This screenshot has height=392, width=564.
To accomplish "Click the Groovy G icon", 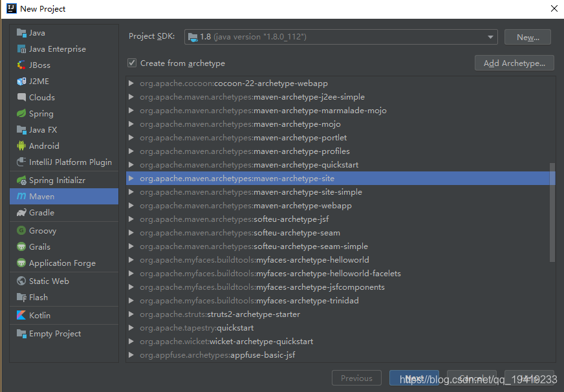I will 21,230.
